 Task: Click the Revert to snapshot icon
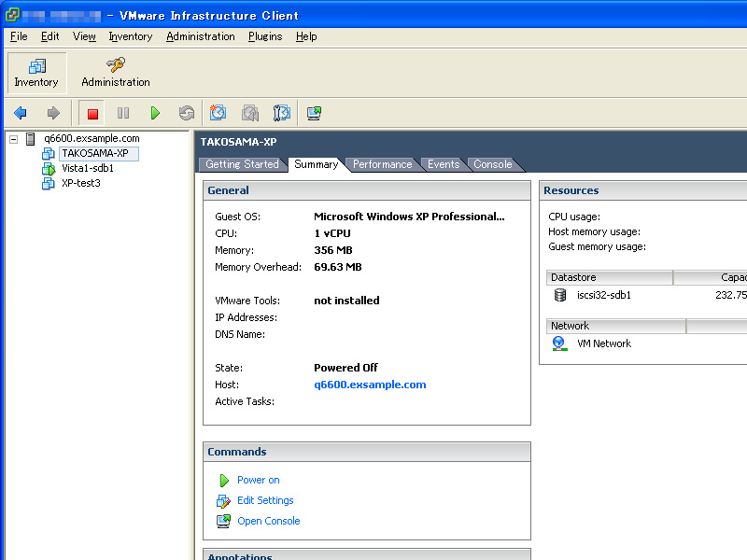pos(250,113)
